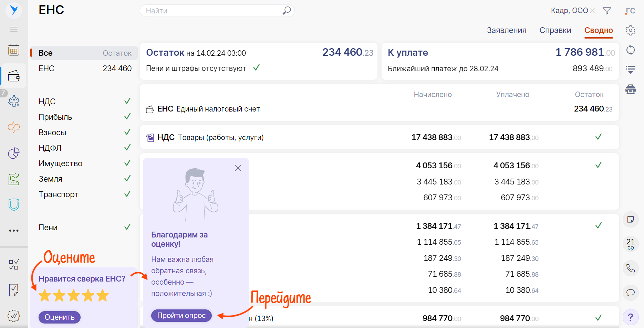Open the chat bubble icon

631,293
